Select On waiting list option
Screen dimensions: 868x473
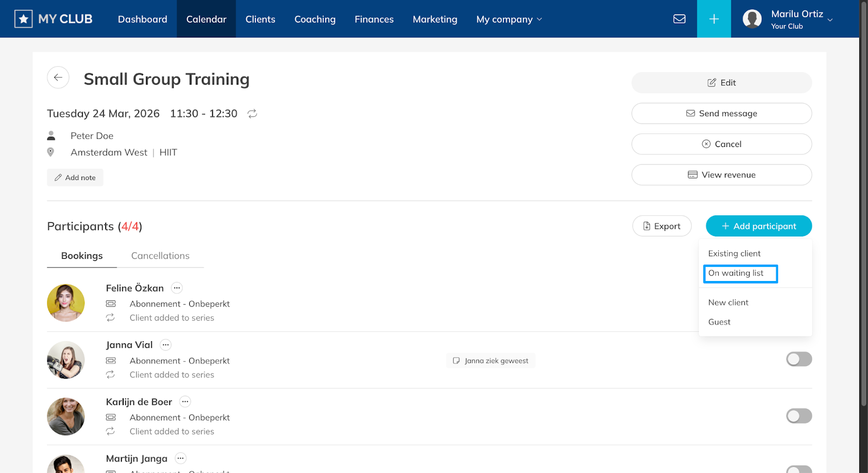point(740,273)
